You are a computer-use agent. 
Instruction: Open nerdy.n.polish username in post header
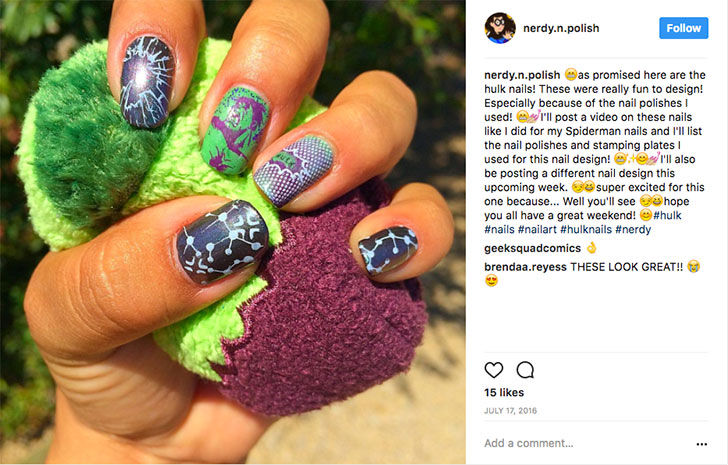[x=561, y=28]
